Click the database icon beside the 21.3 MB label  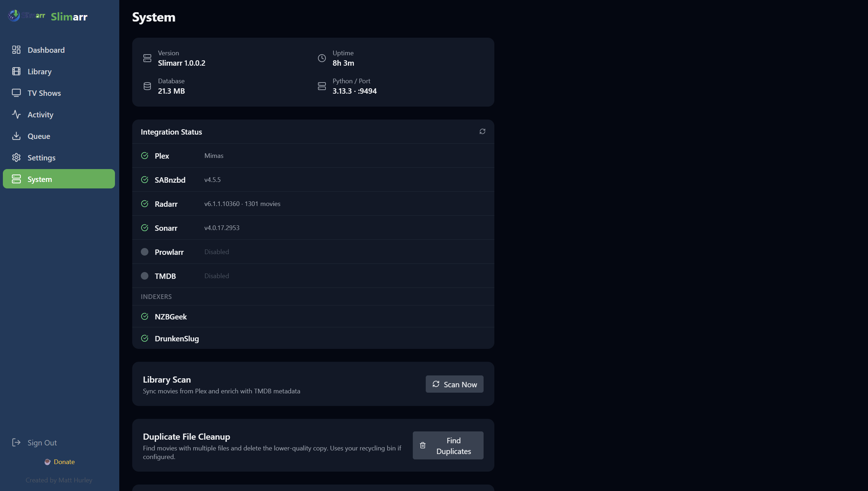(x=147, y=86)
